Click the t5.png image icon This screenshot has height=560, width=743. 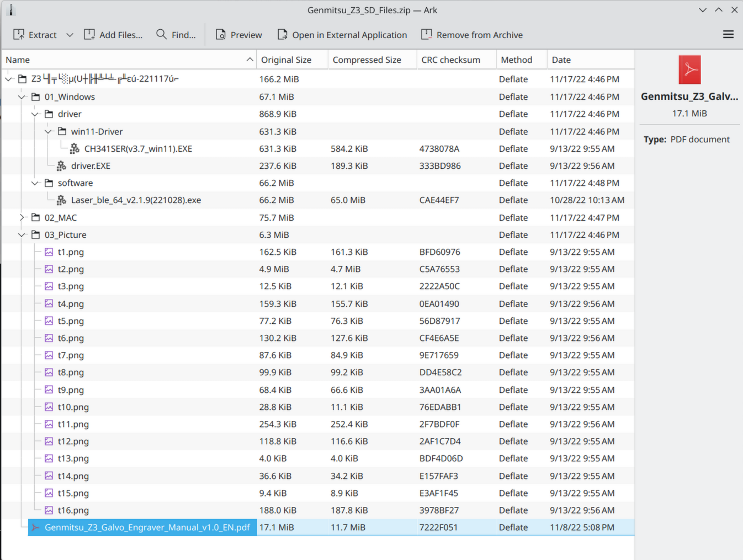coord(49,321)
